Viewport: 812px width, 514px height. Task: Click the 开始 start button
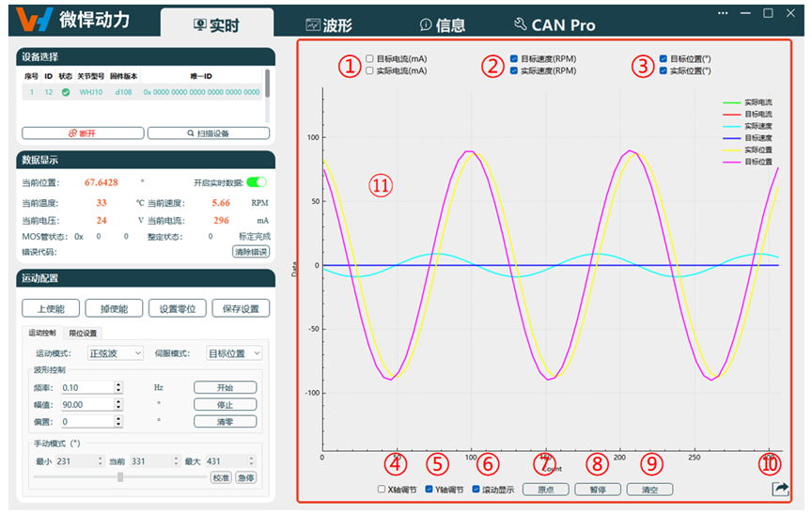(x=225, y=387)
